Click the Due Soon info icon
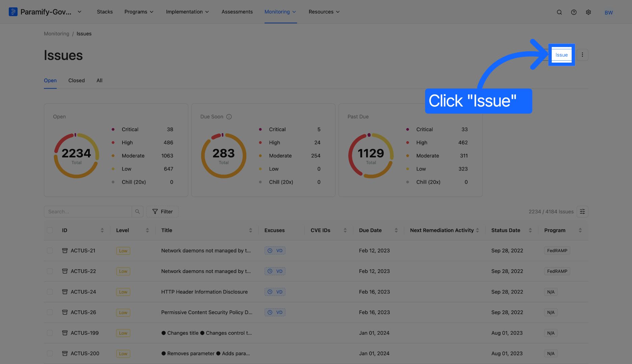Screen dimensions: 632x364 (x=229, y=117)
